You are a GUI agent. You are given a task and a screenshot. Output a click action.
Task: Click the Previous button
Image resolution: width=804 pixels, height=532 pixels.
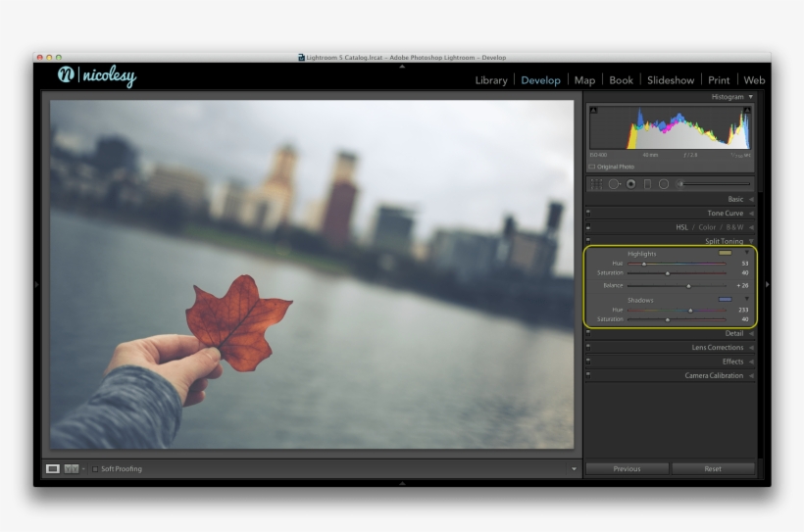(x=627, y=469)
